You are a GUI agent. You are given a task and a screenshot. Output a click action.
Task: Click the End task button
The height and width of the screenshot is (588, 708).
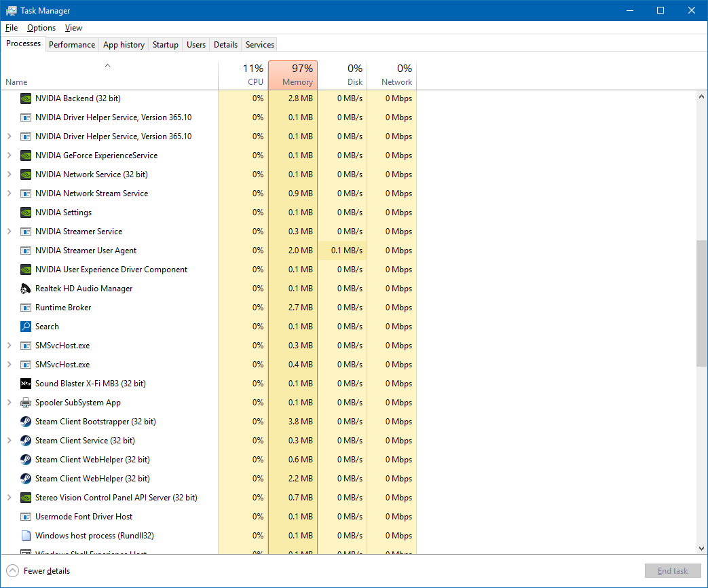673,571
